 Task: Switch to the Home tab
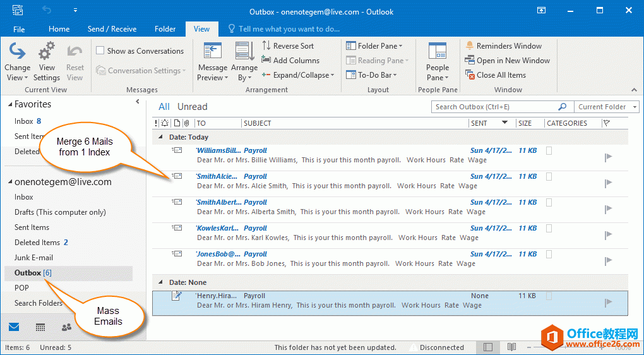(x=59, y=29)
